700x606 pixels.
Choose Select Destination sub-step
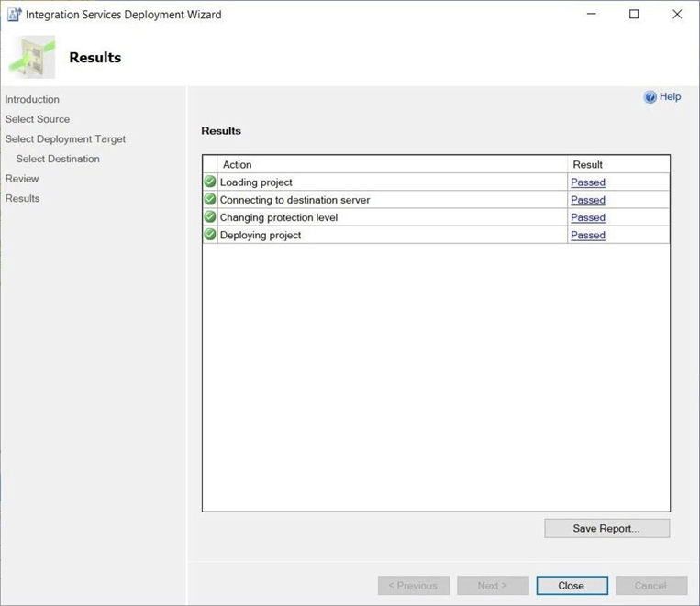click(58, 159)
